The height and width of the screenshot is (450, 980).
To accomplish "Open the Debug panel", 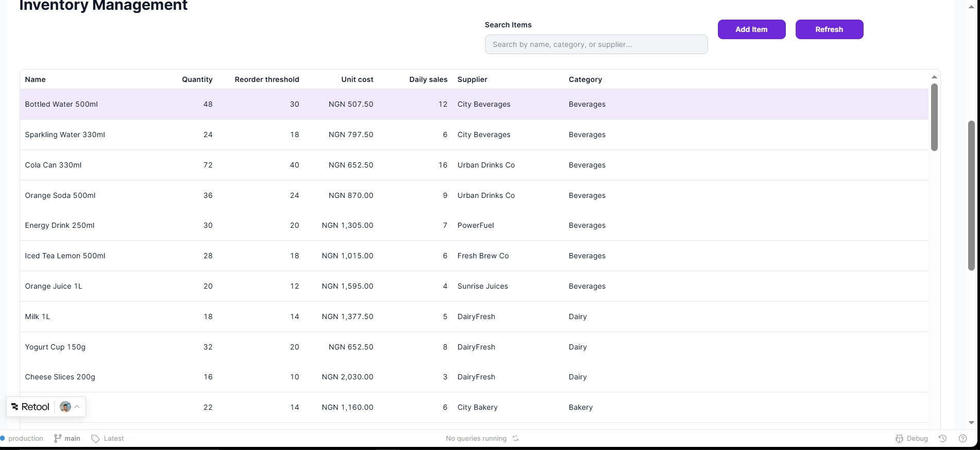I will pos(912,438).
